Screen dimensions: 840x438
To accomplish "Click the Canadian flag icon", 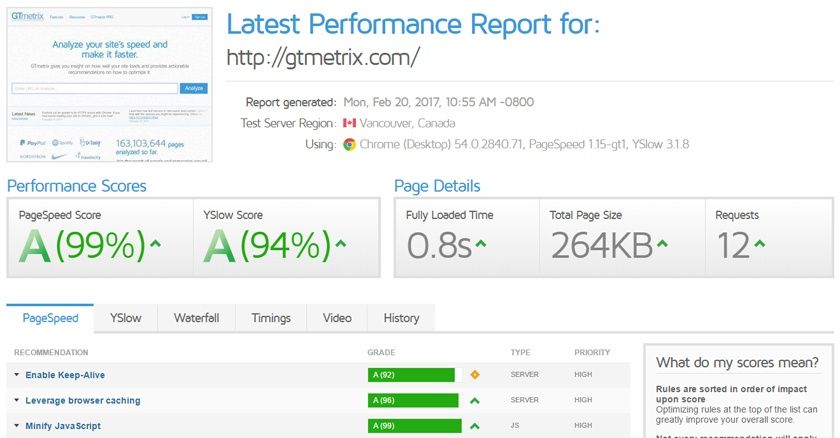I will (x=349, y=123).
